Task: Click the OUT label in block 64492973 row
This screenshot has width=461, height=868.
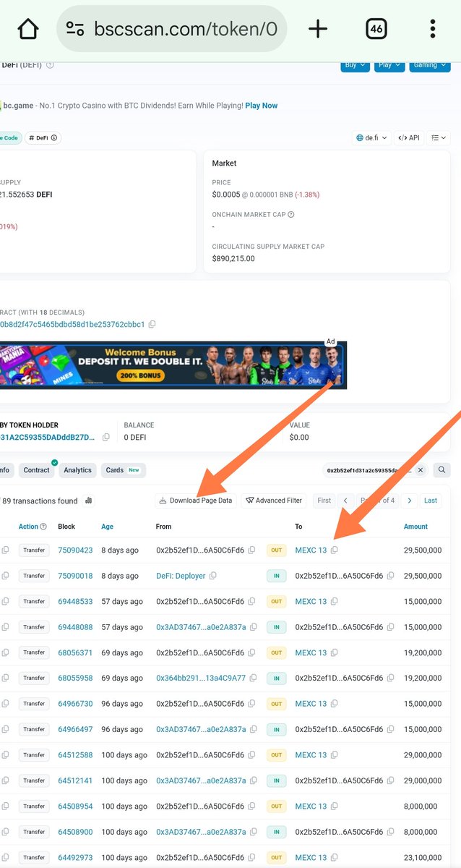Action: (x=276, y=857)
